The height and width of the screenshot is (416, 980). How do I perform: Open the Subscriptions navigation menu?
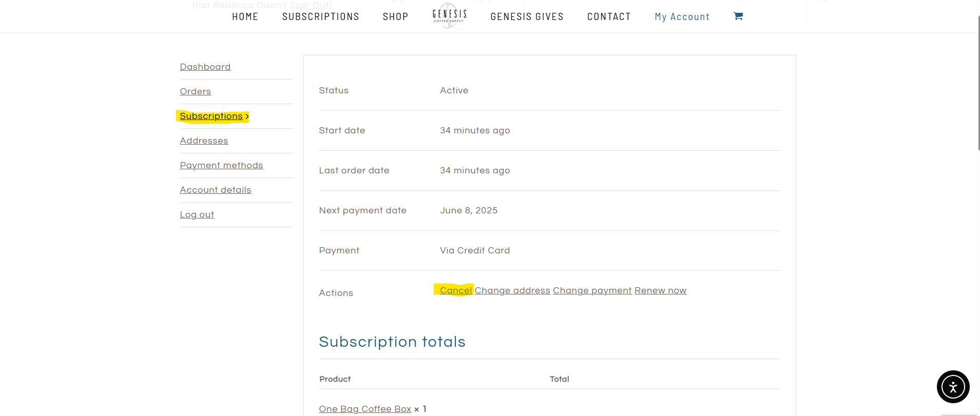click(320, 17)
